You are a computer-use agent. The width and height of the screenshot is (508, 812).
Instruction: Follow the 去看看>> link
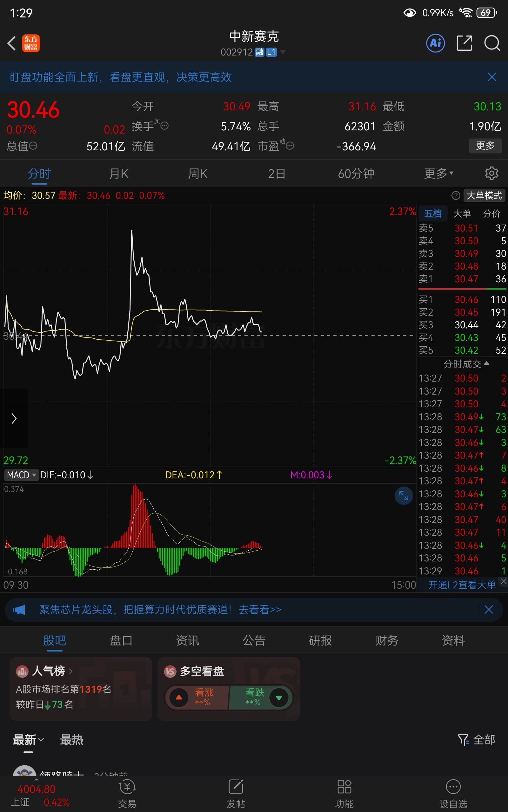click(x=260, y=609)
